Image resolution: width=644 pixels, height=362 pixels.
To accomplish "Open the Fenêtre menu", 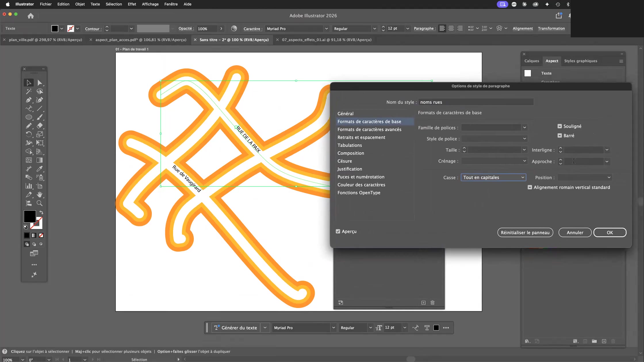I will point(171,4).
